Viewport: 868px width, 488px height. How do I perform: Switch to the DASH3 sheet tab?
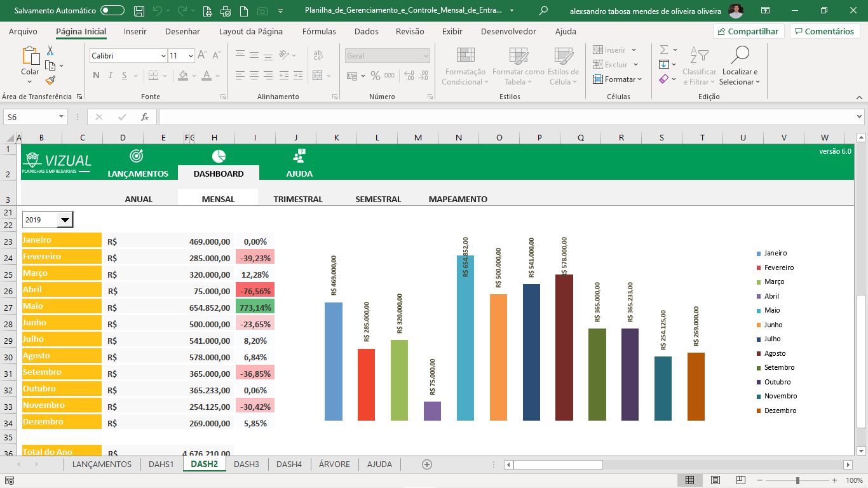pyautogui.click(x=247, y=464)
